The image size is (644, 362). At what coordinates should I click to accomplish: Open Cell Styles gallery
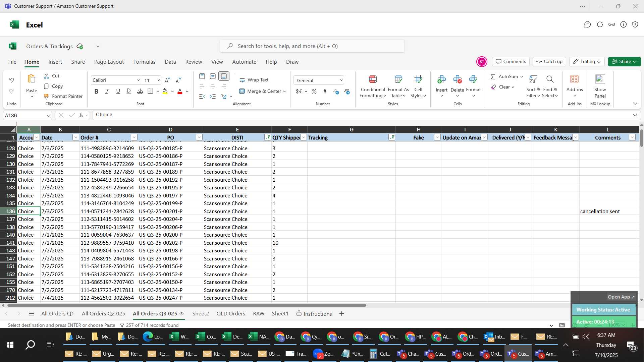pyautogui.click(x=418, y=87)
